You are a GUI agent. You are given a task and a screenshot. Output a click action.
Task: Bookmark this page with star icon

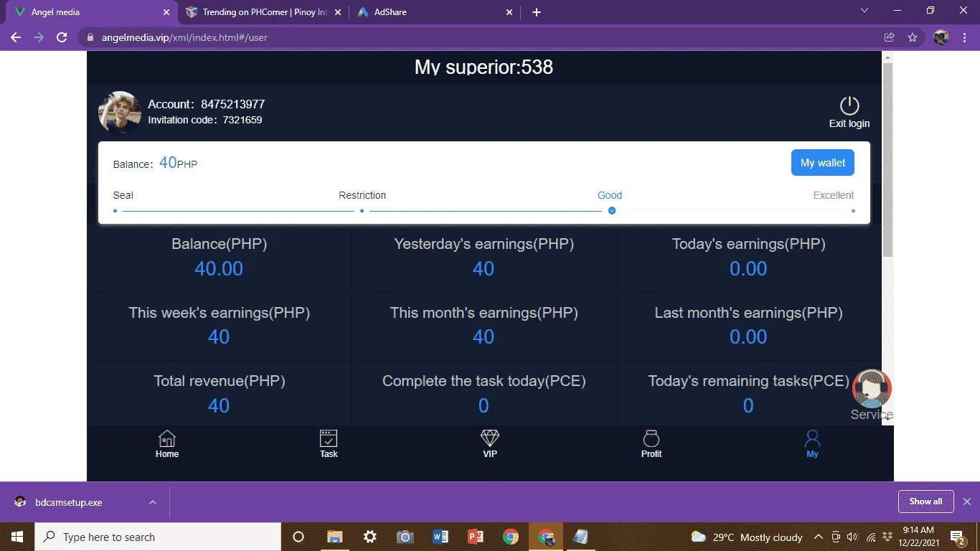(913, 37)
